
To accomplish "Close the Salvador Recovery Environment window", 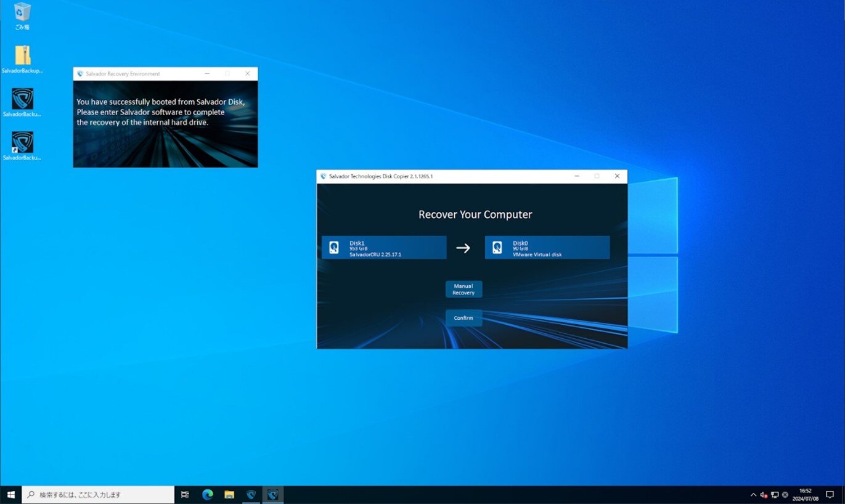I will pos(248,73).
